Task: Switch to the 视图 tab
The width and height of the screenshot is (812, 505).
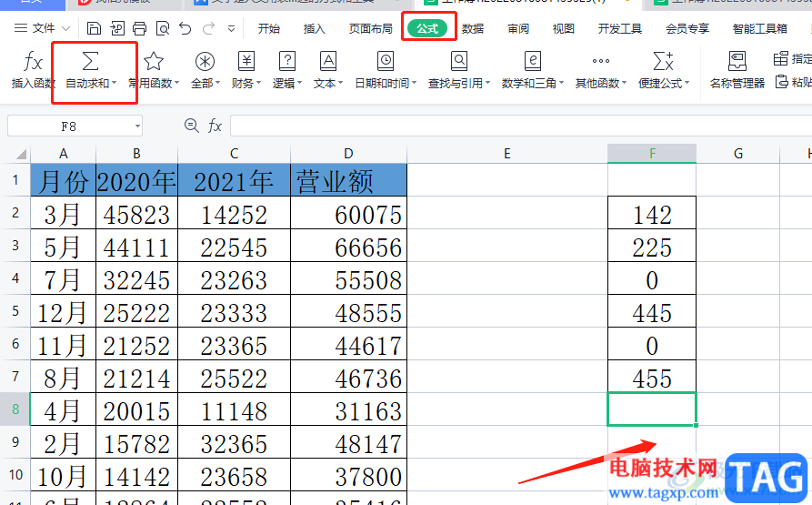Action: coord(564,28)
